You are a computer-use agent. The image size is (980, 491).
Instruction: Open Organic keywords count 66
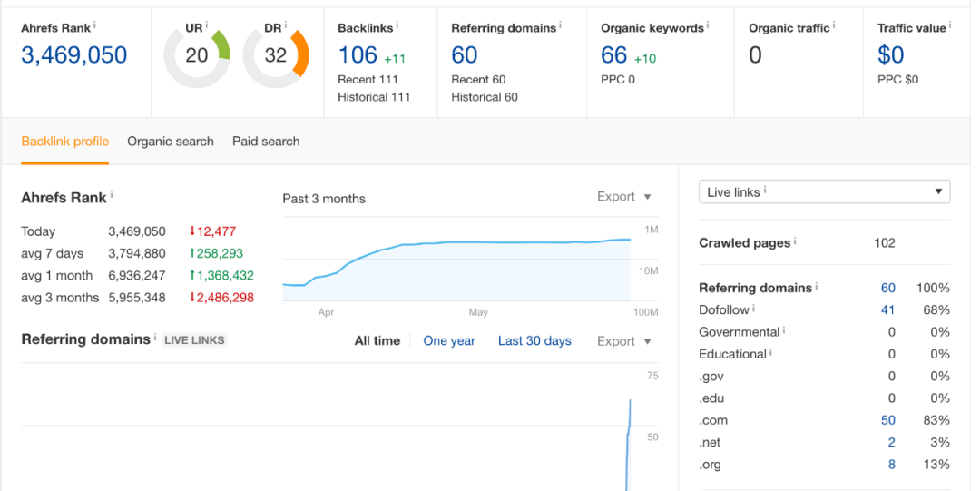point(613,55)
